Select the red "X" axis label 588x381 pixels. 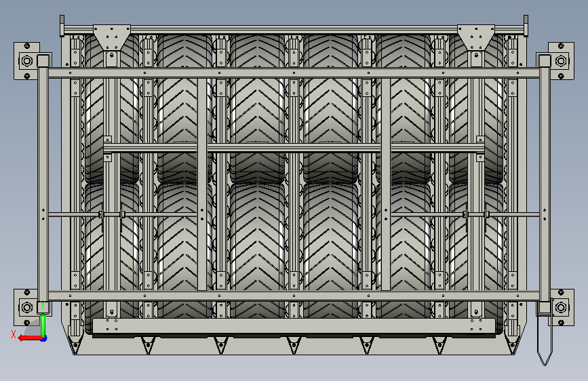coord(14,334)
